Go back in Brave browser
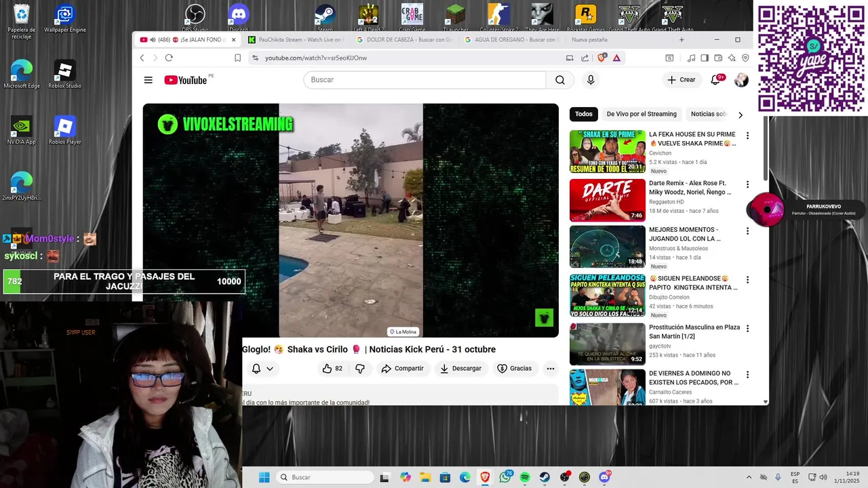 [142, 58]
